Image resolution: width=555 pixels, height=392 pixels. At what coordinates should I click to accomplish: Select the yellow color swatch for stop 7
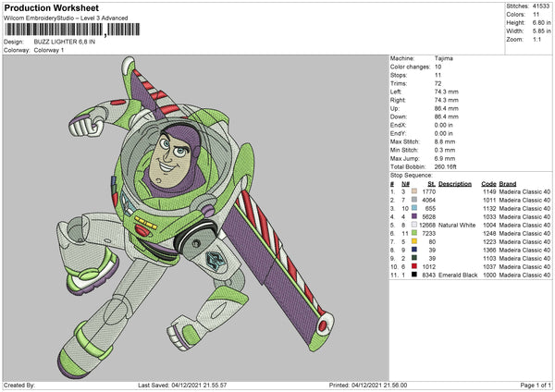pyautogui.click(x=414, y=241)
